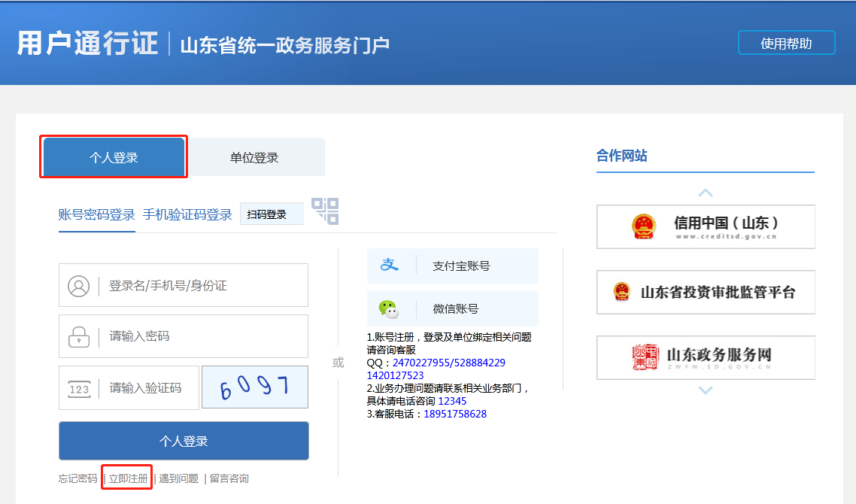Click the 忘记密码 link
Viewport: 856px width, 504px height.
77,478
